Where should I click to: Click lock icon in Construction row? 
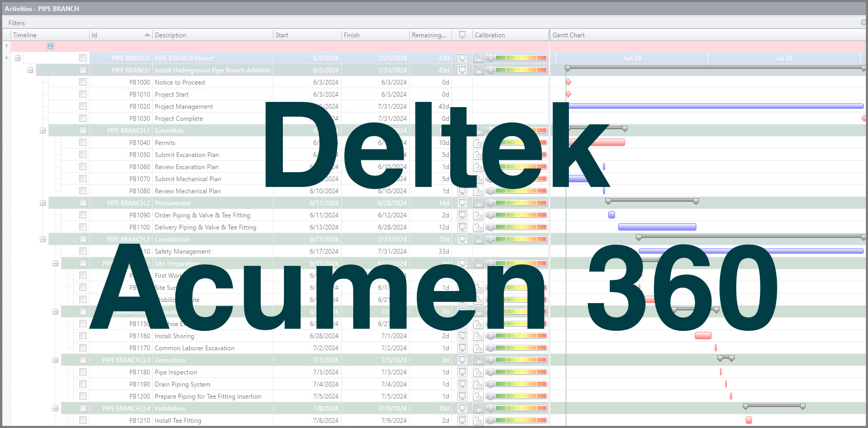coord(479,239)
